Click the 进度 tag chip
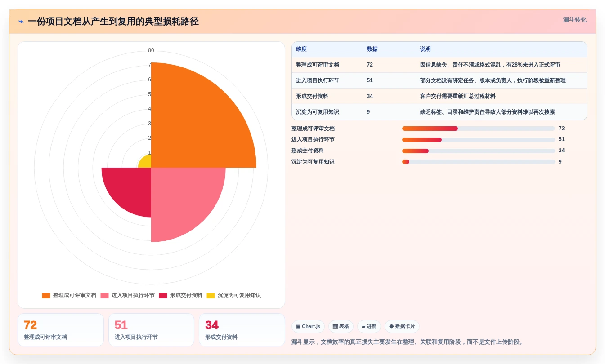Screen dimensions: 605x364 click(369, 327)
